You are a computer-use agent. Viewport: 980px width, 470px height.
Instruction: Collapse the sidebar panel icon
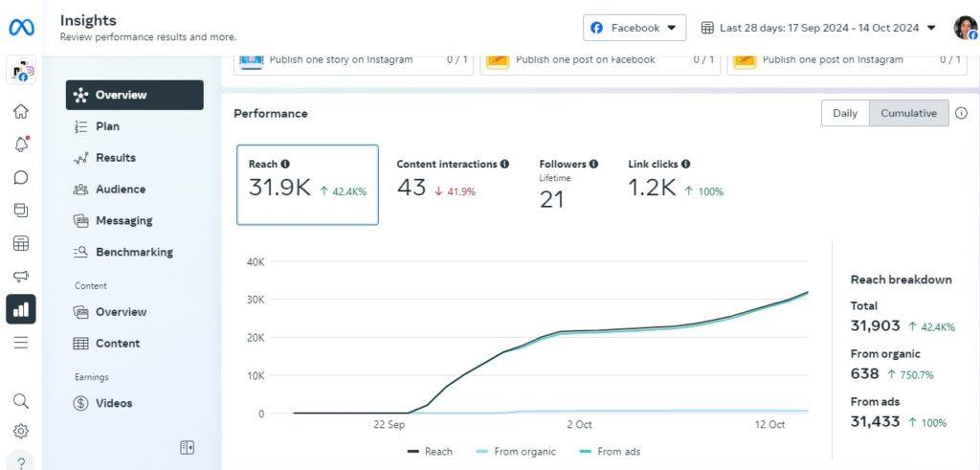(187, 447)
